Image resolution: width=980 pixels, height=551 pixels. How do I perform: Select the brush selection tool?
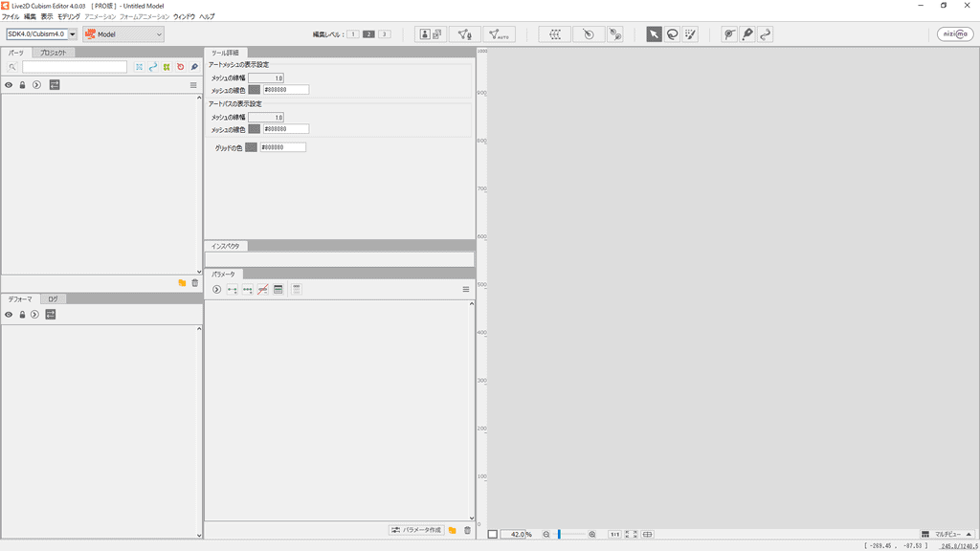690,34
